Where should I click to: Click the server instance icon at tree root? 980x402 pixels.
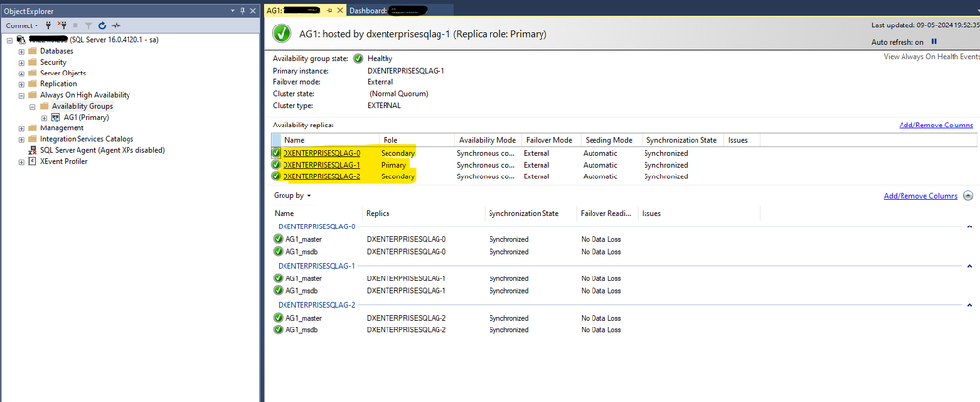(x=21, y=40)
